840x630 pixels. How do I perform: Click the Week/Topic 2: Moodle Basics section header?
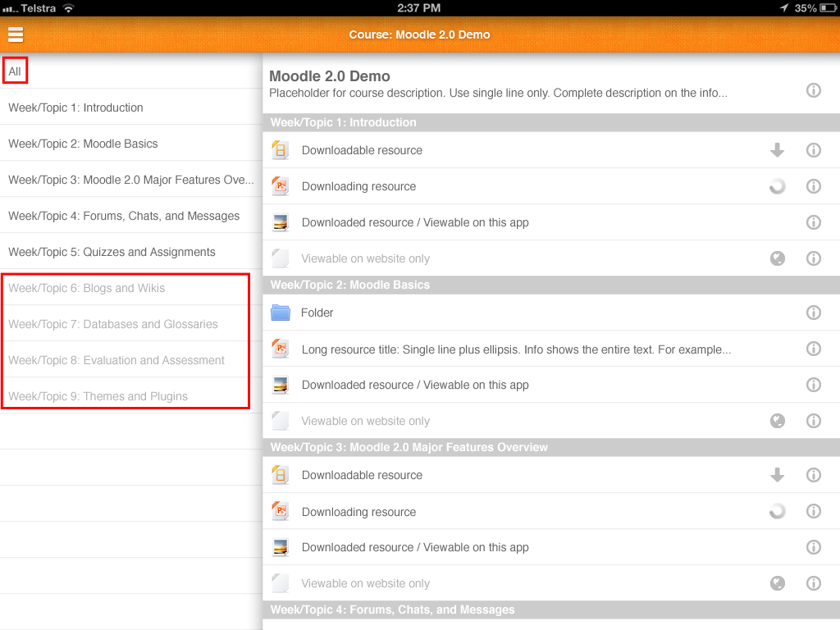click(x=551, y=285)
